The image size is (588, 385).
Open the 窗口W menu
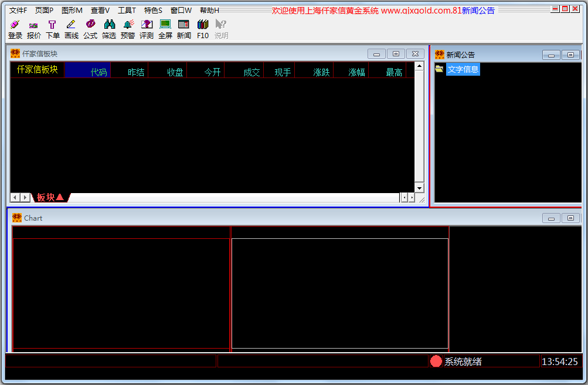pos(181,11)
